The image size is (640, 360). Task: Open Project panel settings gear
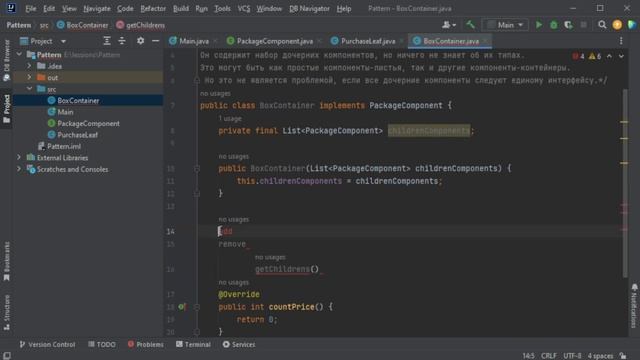tap(140, 41)
